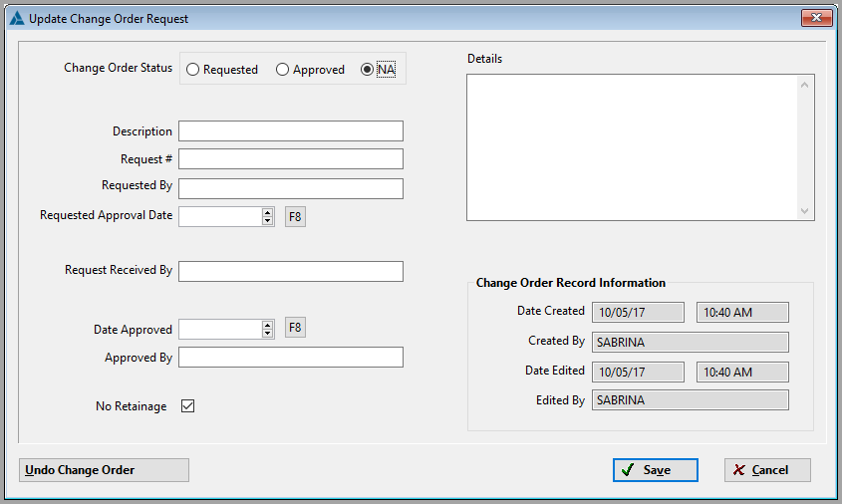Focus the Request # input field
Image resolution: width=842 pixels, height=504 pixels.
[x=291, y=159]
